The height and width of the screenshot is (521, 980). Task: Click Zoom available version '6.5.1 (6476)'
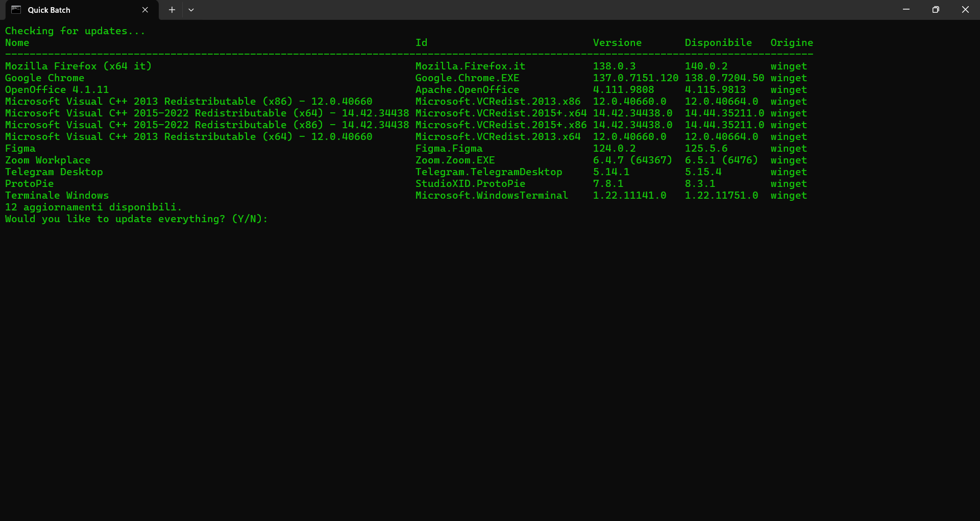pos(722,160)
